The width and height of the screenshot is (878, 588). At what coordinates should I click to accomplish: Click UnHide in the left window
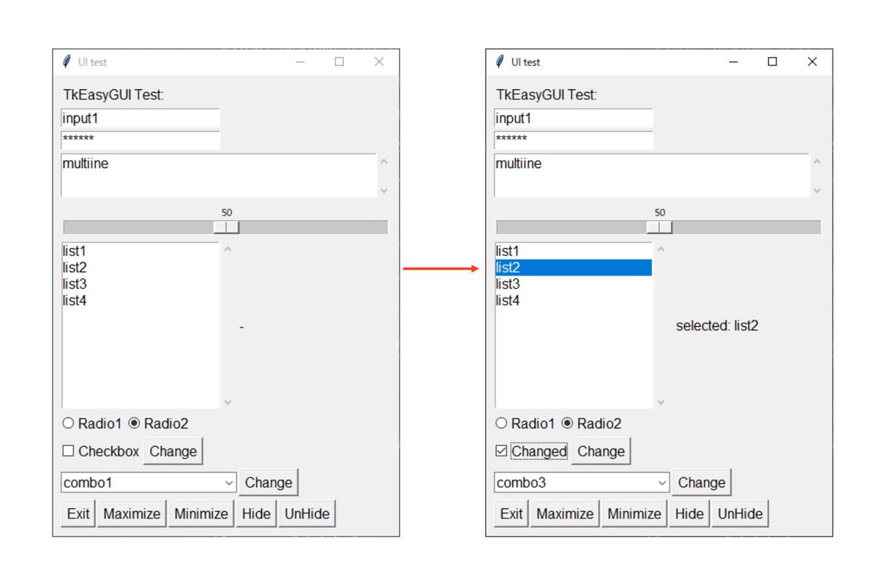307,513
